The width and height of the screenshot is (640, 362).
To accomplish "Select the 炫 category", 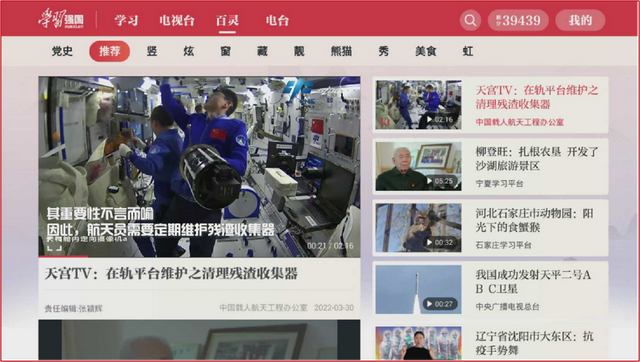I will pos(189,51).
